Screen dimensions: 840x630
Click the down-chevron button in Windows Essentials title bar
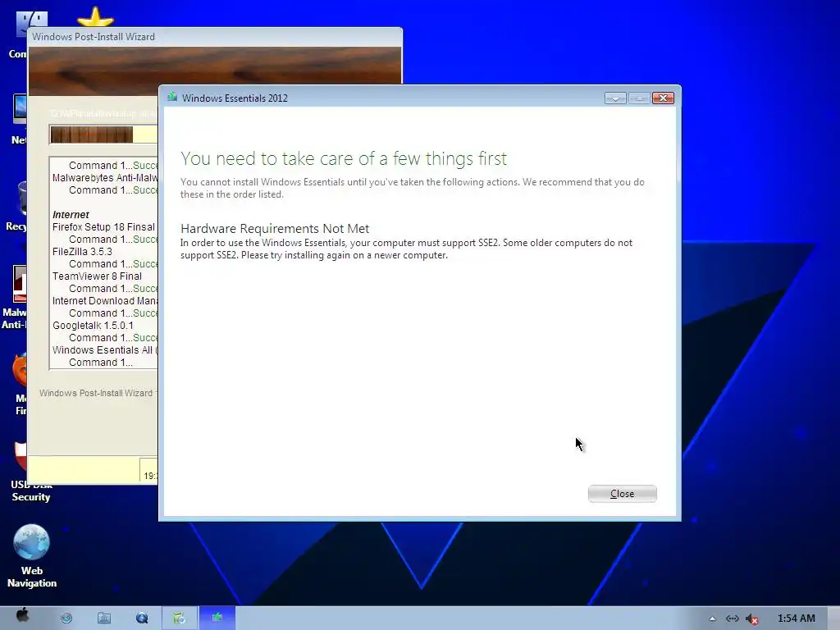point(615,98)
